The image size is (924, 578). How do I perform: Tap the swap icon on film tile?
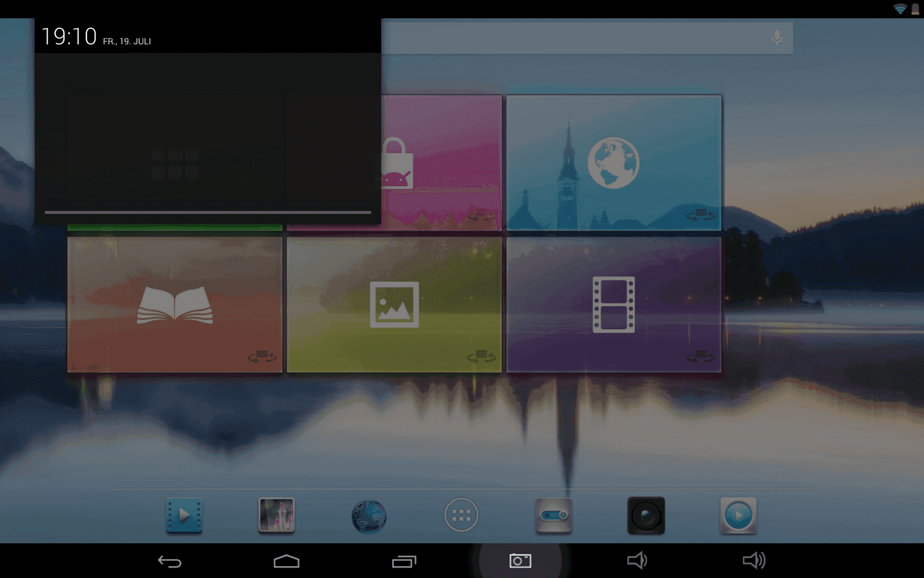tap(701, 356)
